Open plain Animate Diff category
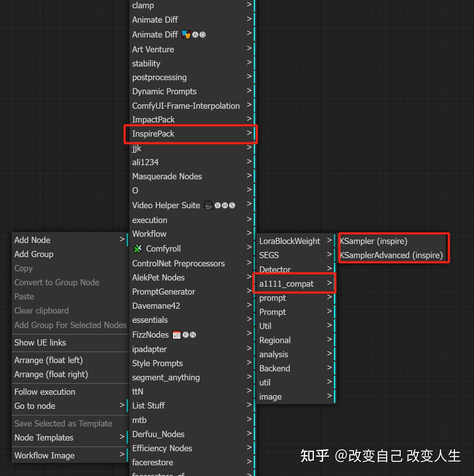474x476 pixels. click(x=192, y=20)
